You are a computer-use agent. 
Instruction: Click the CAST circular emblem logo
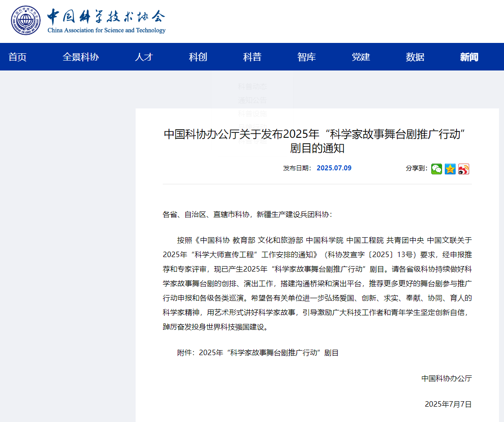pyautogui.click(x=26, y=20)
